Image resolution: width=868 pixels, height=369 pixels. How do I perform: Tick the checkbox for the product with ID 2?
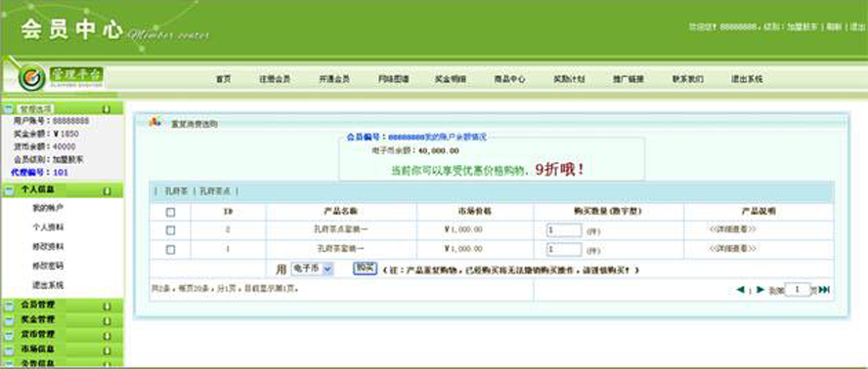click(170, 230)
